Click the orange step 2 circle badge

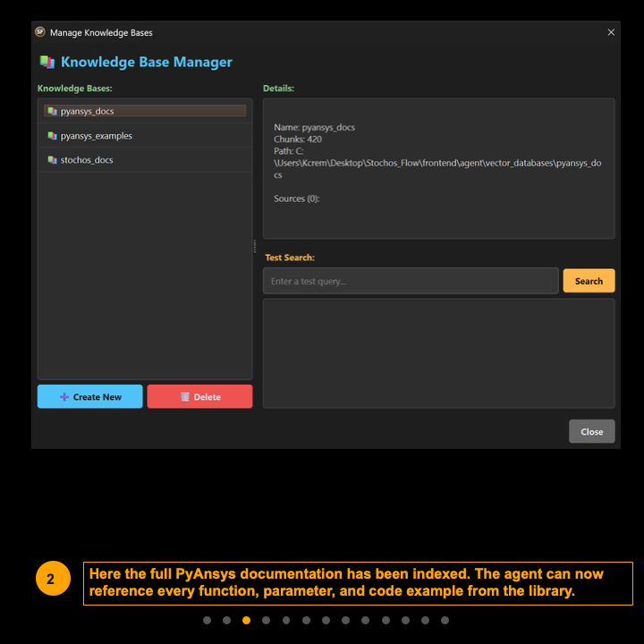(50, 579)
